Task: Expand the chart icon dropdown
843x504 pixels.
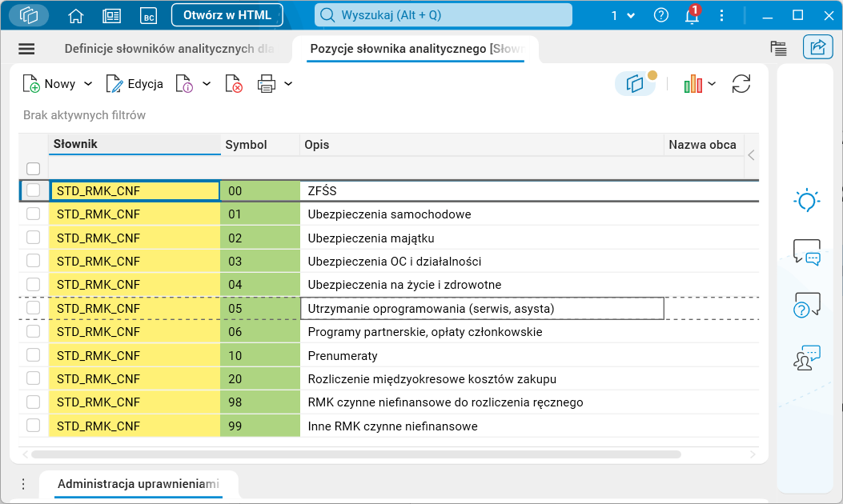Action: 710,83
